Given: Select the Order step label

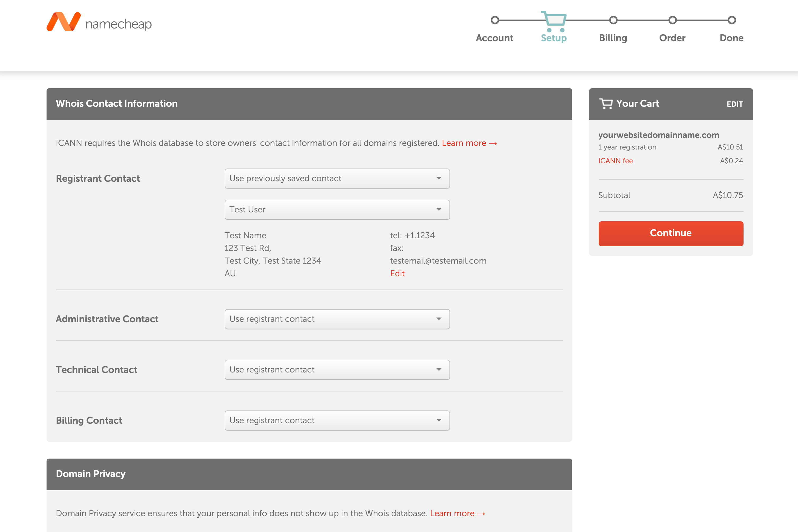Looking at the screenshot, I should (672, 38).
